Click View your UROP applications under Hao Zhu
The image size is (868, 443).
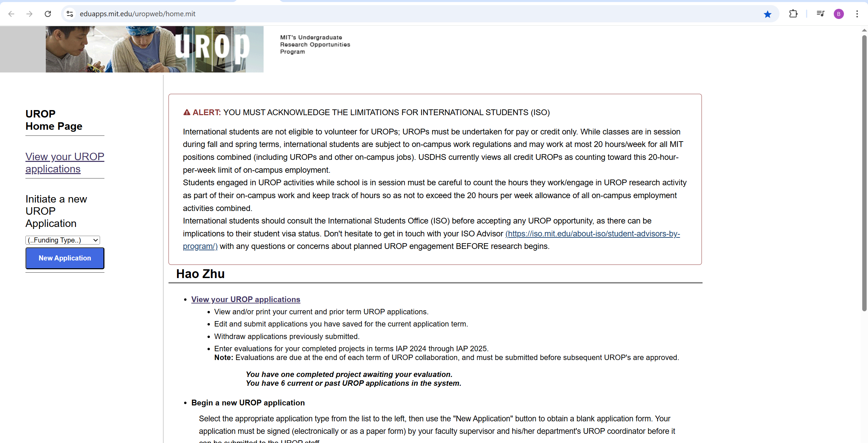click(x=245, y=299)
